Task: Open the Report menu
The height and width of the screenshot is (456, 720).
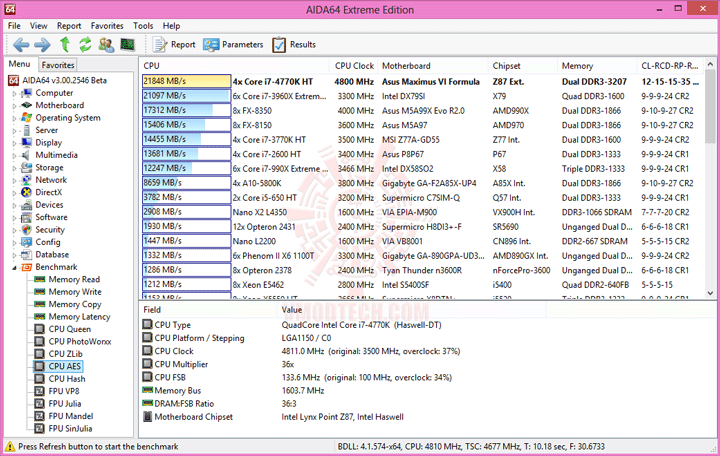Action: point(69,26)
